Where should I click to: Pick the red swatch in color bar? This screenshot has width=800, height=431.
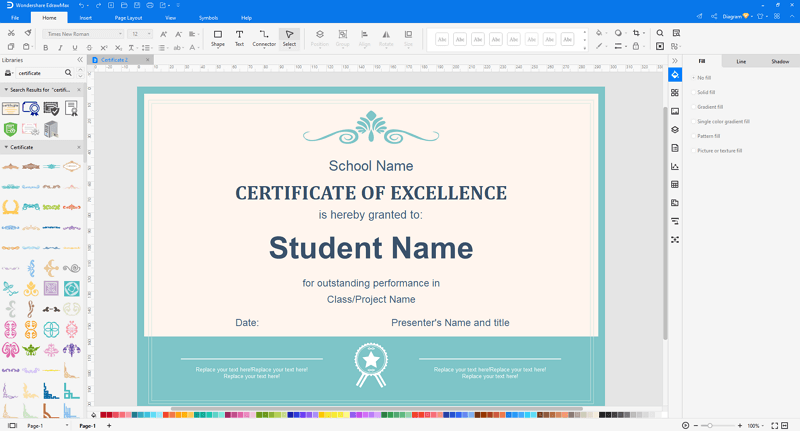(x=104, y=415)
